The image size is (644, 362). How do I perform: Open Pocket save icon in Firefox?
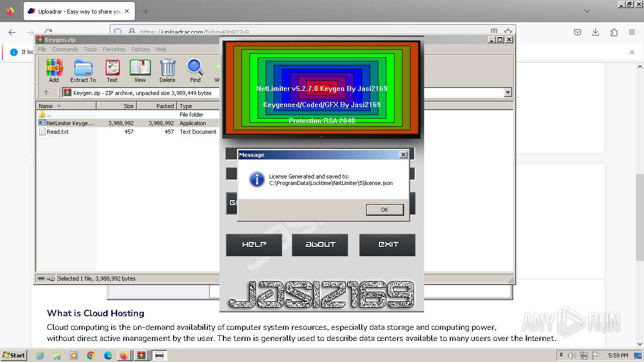(x=578, y=32)
